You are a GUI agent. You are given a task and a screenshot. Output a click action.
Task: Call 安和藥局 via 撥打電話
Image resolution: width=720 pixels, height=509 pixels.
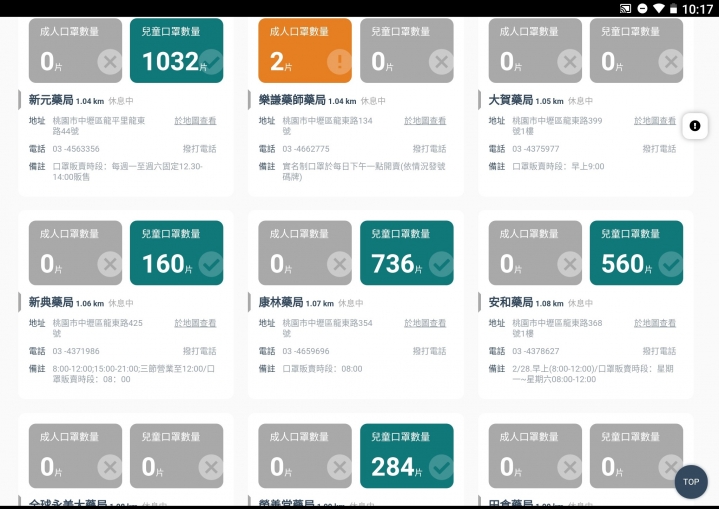[x=659, y=351]
